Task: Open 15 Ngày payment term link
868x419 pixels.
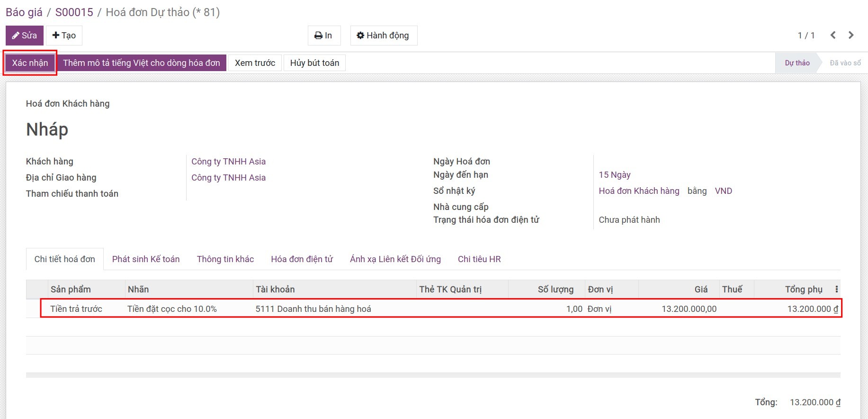Action: pyautogui.click(x=615, y=175)
